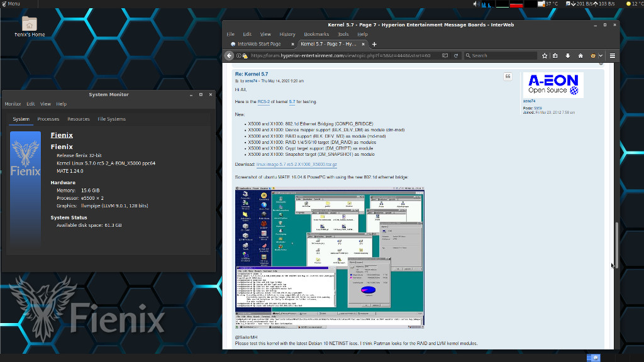Reload the page using the refresh icon
This screenshot has height=362, width=644.
tap(456, 56)
